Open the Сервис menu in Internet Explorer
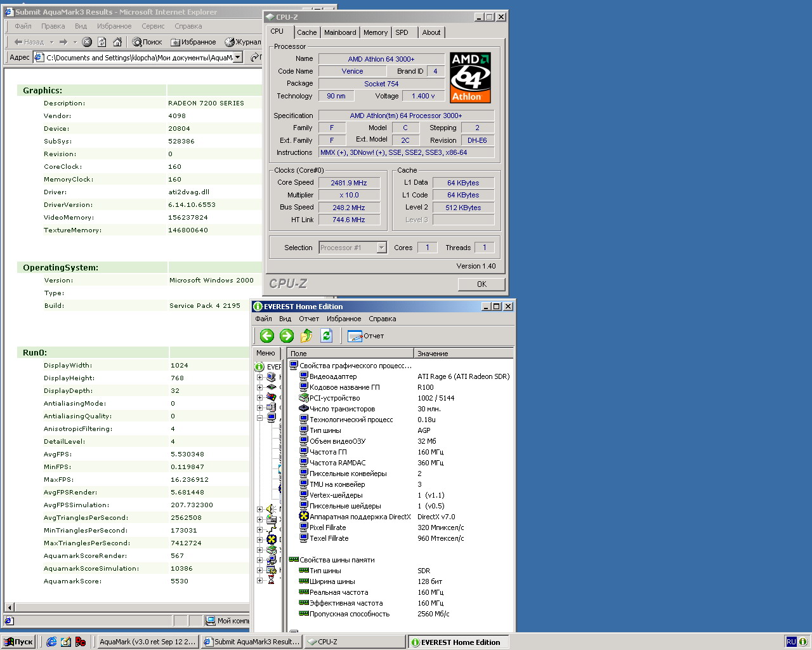 click(x=153, y=26)
